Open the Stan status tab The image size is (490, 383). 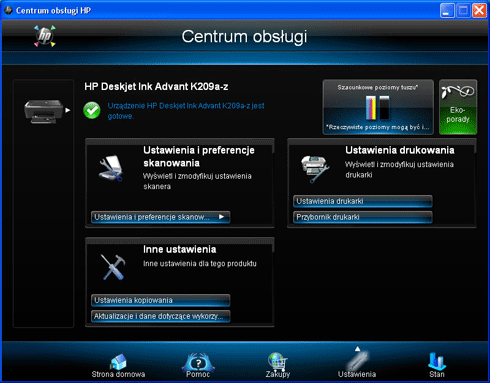pyautogui.click(x=437, y=366)
